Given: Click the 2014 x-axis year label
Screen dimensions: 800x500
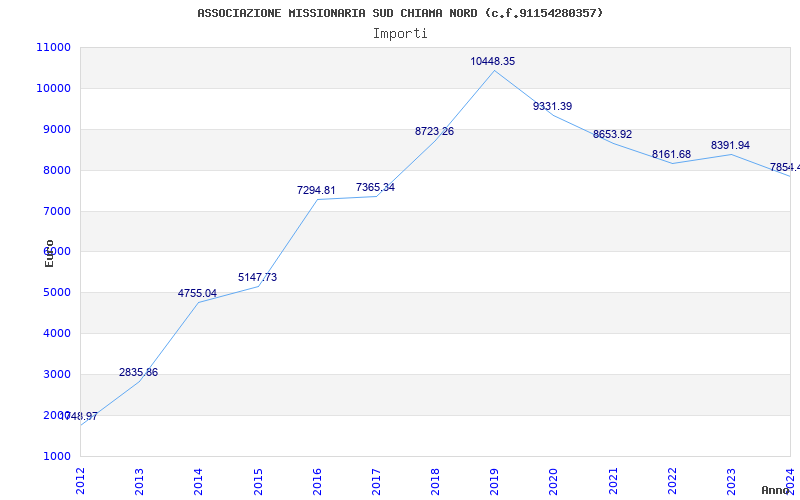Looking at the screenshot, I should 198,481.
